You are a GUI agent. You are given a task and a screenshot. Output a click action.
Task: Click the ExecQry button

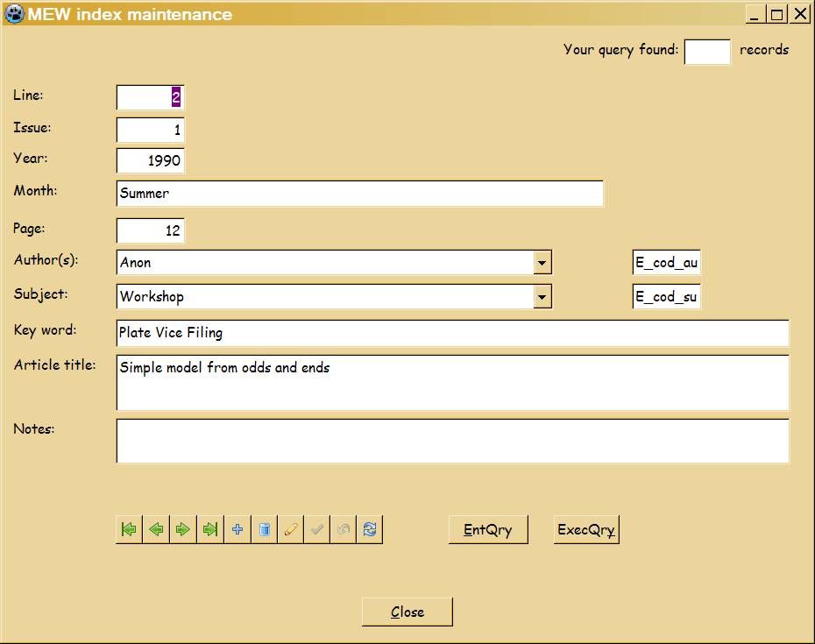586,529
